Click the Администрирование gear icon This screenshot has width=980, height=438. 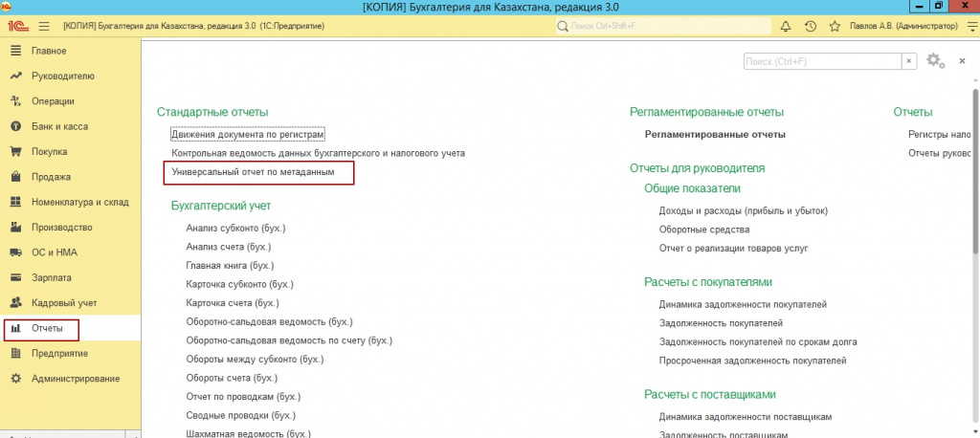17,379
